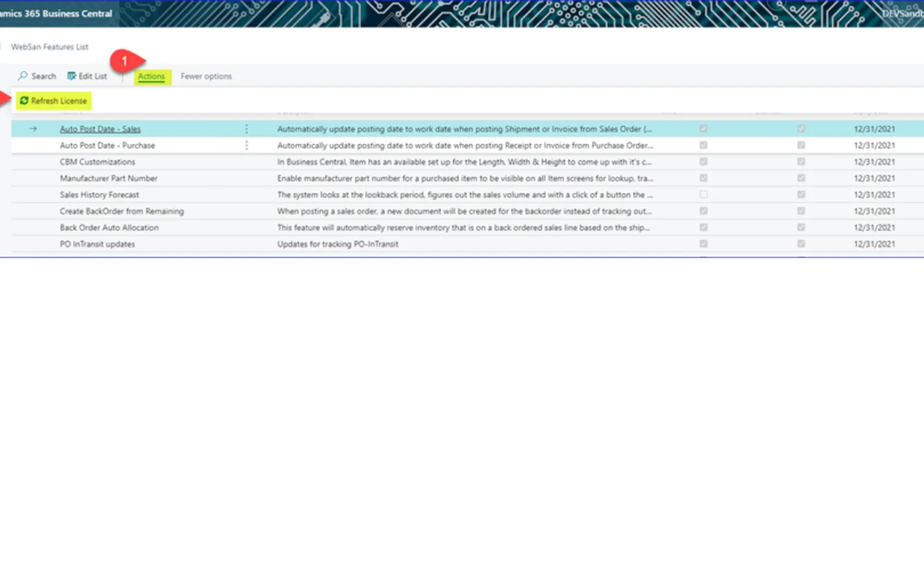The height and width of the screenshot is (578, 924).
Task: Click description starting 'Enable manufacturer part number'
Action: 465,179
